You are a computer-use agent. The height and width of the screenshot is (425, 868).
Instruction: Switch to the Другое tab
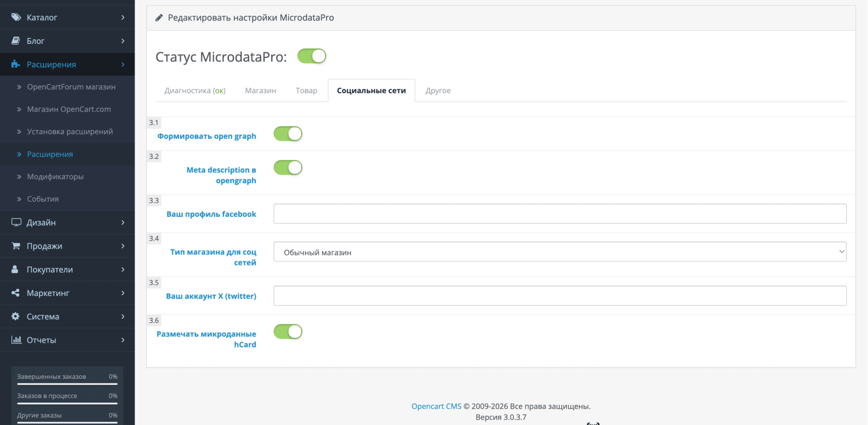coord(438,91)
